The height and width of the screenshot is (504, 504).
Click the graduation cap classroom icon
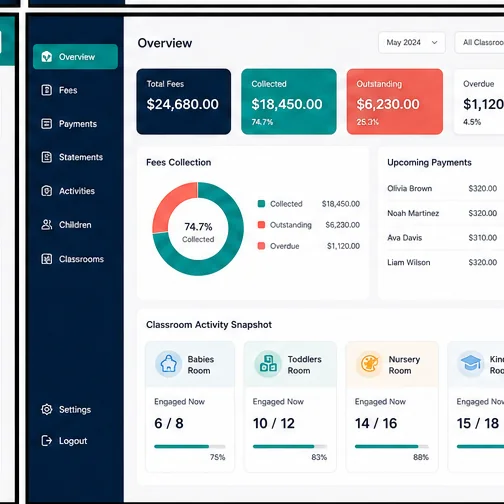pos(471,364)
